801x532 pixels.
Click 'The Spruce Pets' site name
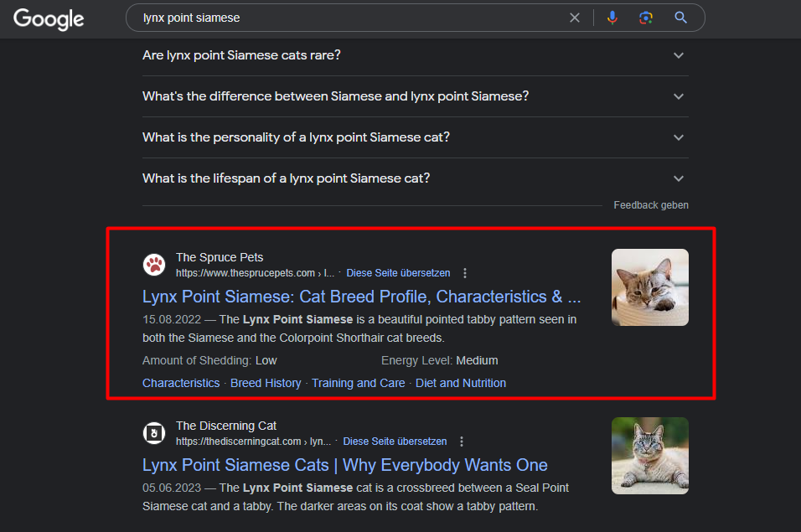pos(220,257)
